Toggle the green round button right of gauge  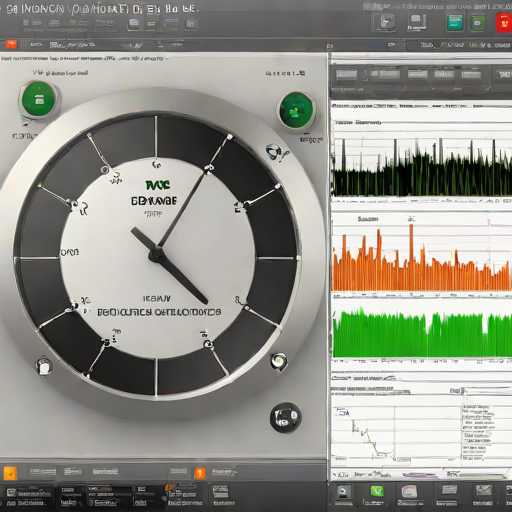296,110
